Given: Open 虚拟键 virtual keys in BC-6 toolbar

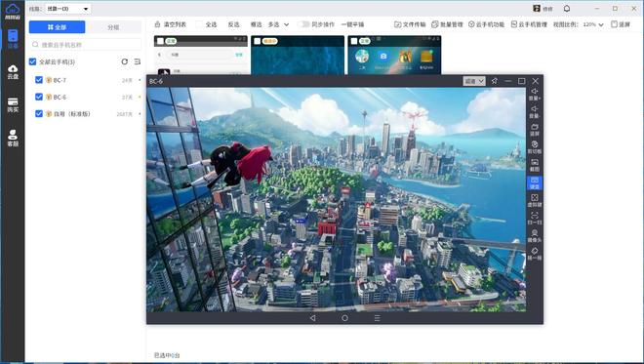Looking at the screenshot, I should tap(535, 200).
